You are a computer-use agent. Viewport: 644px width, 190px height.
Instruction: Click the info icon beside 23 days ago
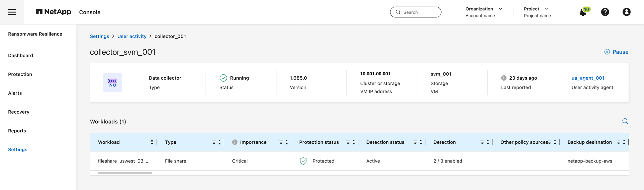click(x=504, y=78)
